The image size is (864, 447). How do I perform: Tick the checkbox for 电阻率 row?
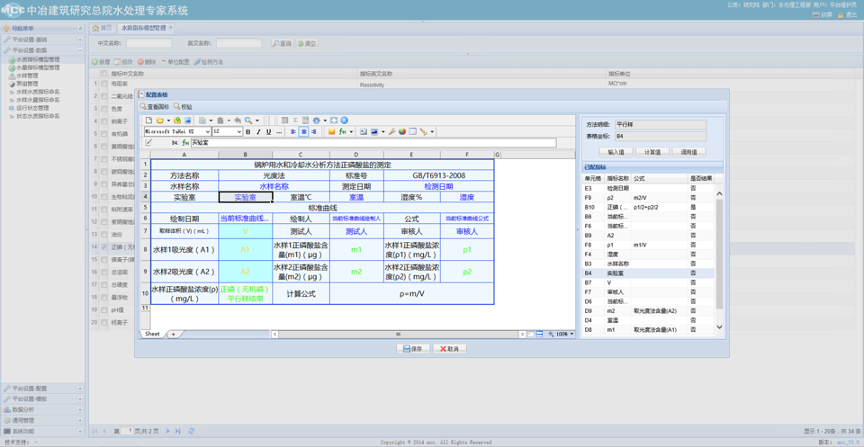(104, 85)
